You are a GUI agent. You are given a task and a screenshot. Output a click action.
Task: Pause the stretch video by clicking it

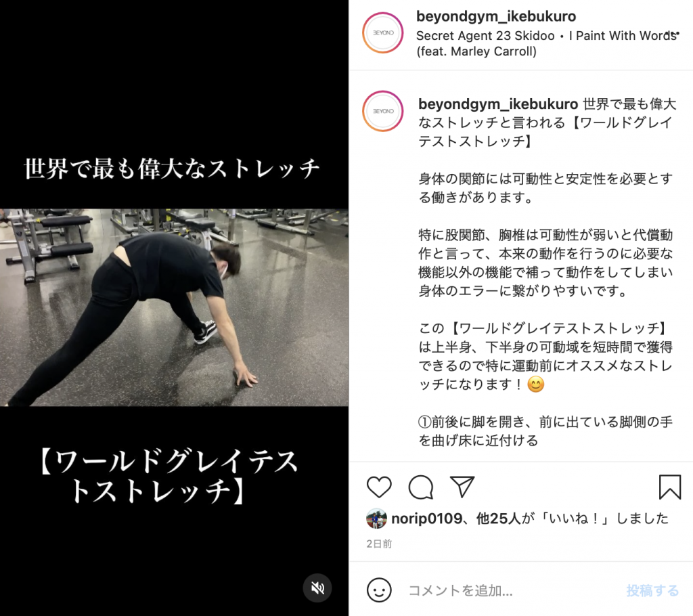(174, 308)
